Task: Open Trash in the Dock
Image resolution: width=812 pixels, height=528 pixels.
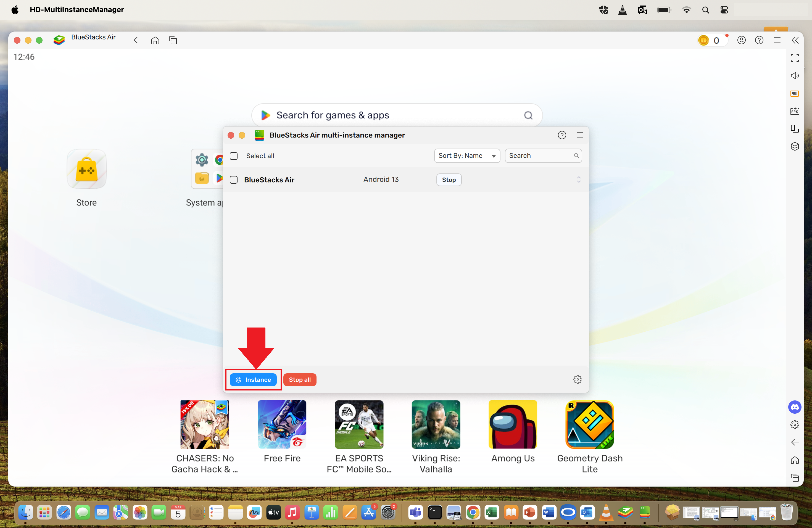Action: [x=787, y=512]
